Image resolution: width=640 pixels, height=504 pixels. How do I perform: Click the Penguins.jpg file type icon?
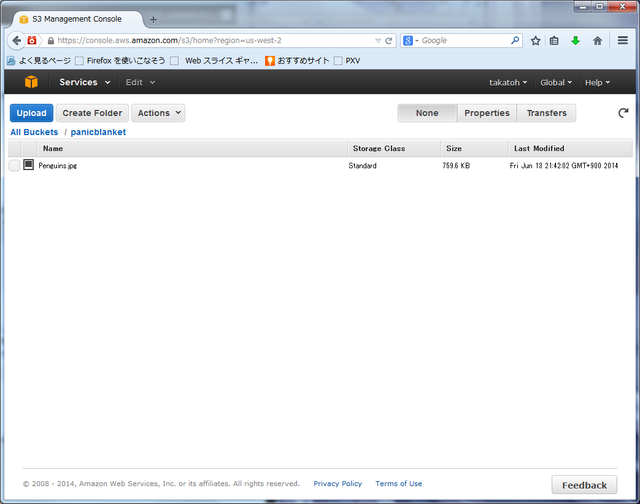point(29,165)
